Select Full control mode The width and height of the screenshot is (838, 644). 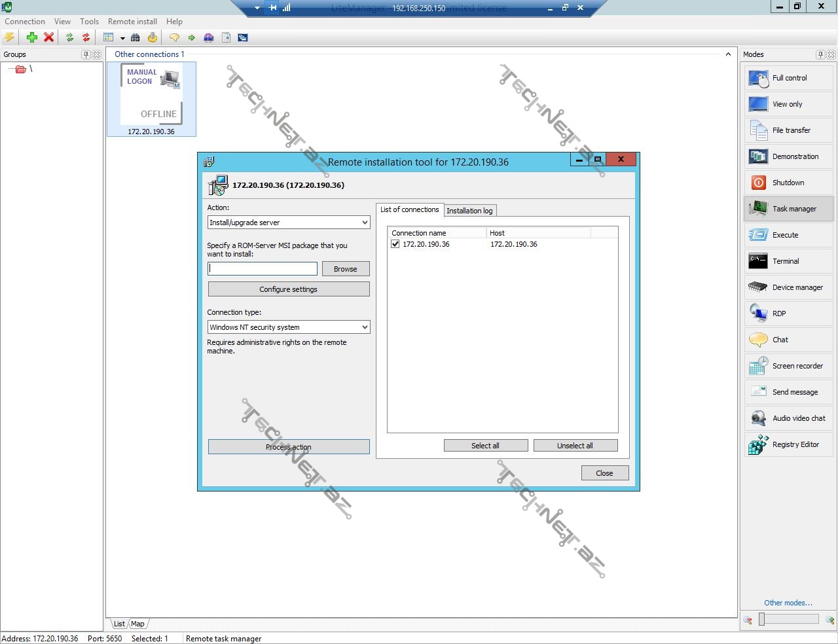(x=789, y=78)
